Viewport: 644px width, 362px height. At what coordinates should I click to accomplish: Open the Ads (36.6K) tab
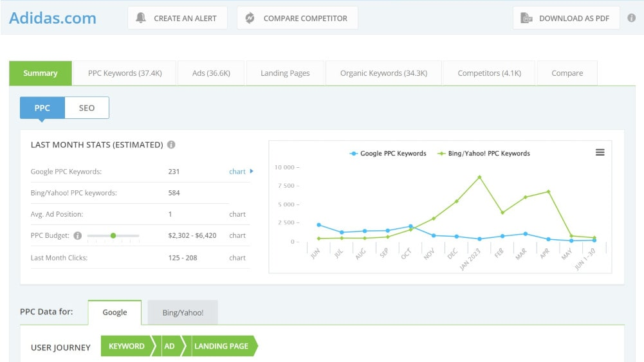click(x=211, y=73)
